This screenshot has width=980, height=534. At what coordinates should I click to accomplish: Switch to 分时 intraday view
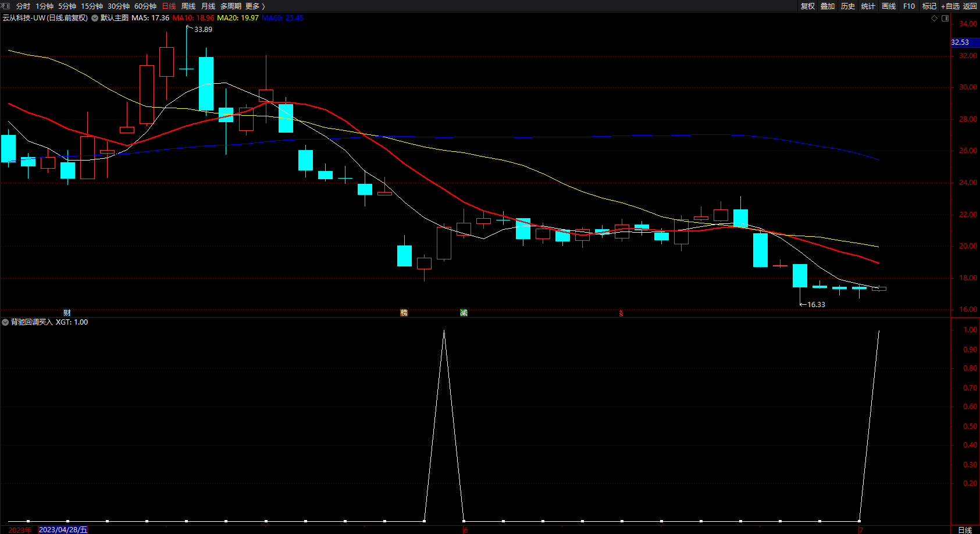(23, 6)
